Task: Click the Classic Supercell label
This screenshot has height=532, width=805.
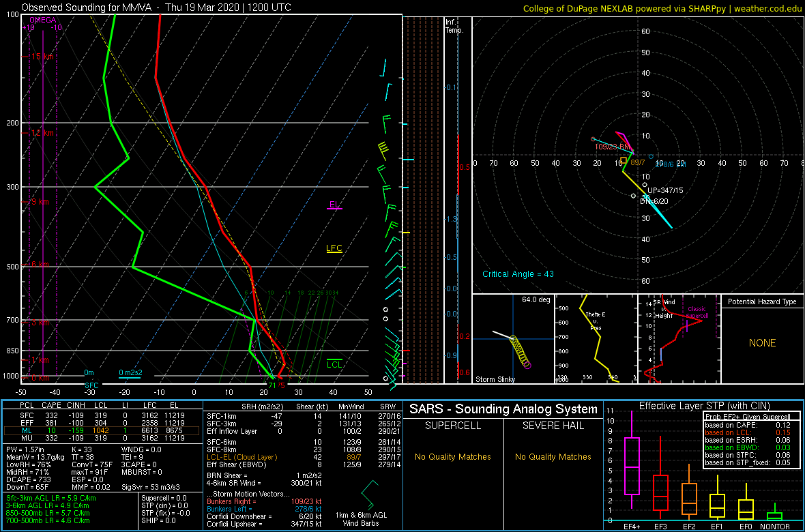Action: (697, 313)
